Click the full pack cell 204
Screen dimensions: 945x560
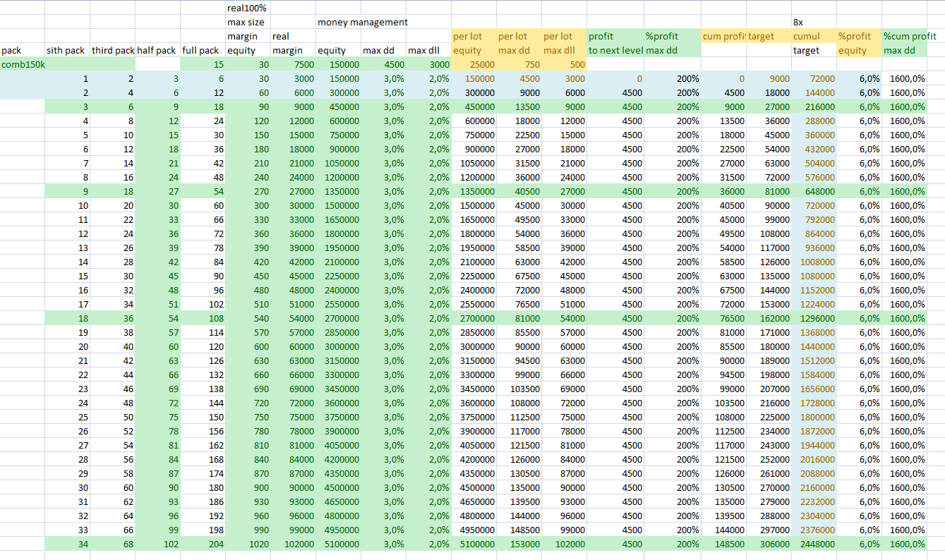(x=203, y=544)
